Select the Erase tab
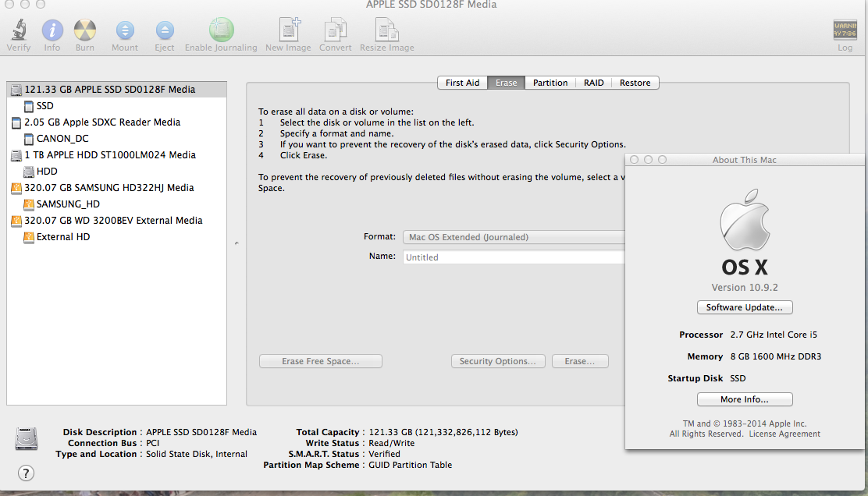This screenshot has width=868, height=496. [506, 83]
